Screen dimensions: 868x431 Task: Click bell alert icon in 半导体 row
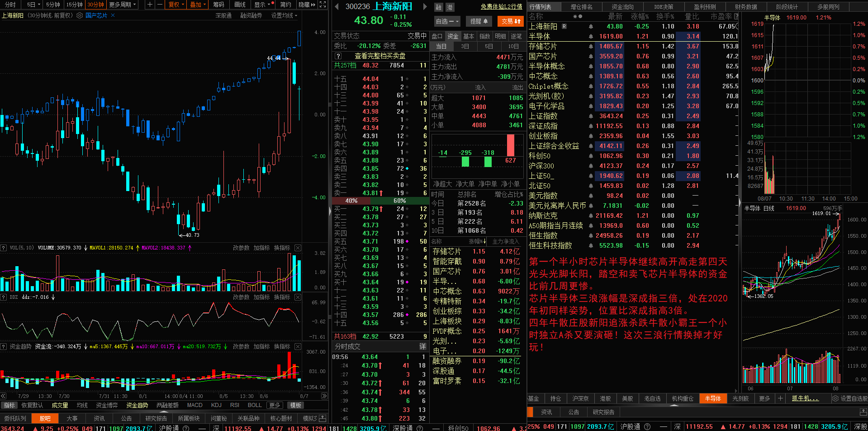pos(591,36)
